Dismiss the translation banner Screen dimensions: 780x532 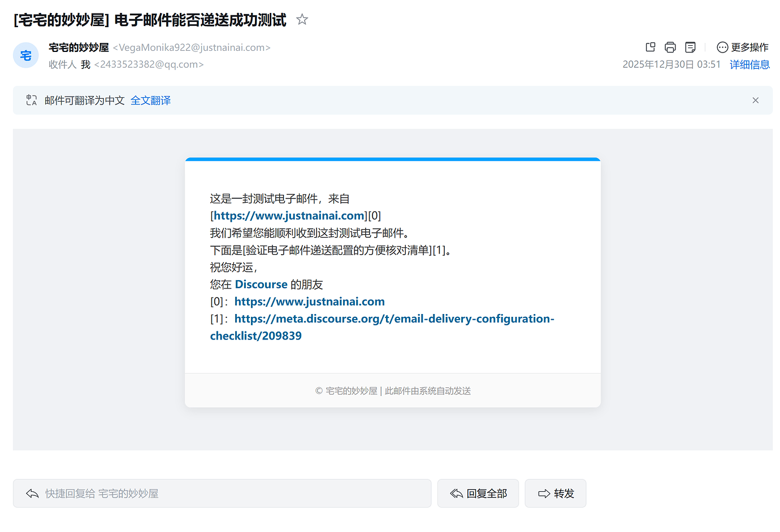(x=755, y=101)
